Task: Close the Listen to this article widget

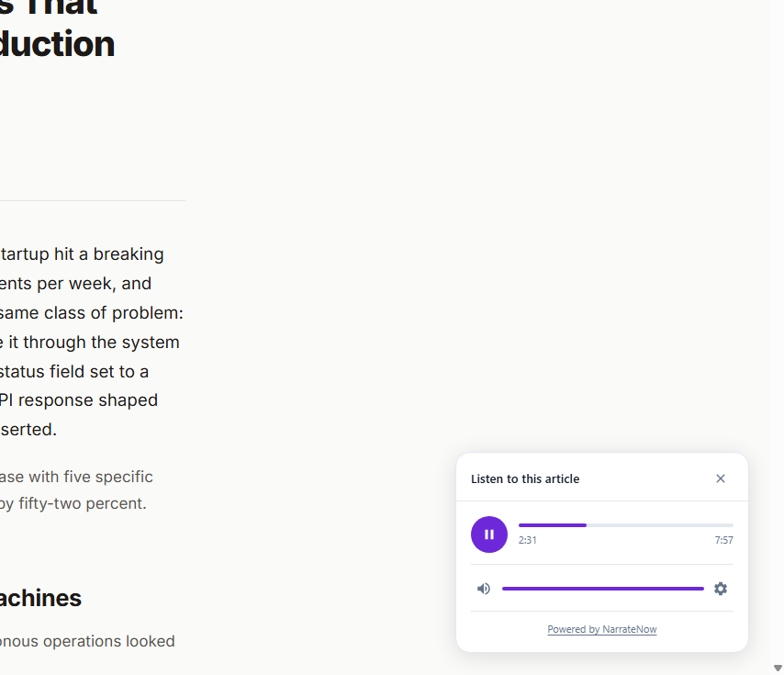Action: tap(721, 478)
